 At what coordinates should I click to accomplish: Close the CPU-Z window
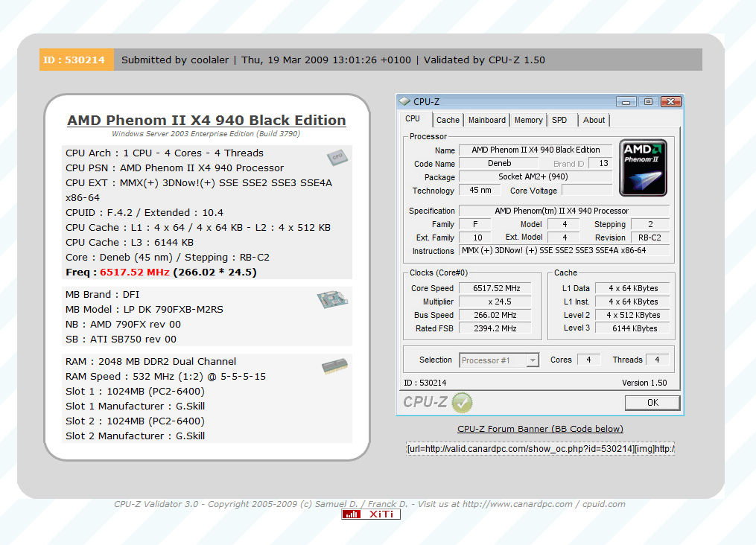(x=670, y=102)
